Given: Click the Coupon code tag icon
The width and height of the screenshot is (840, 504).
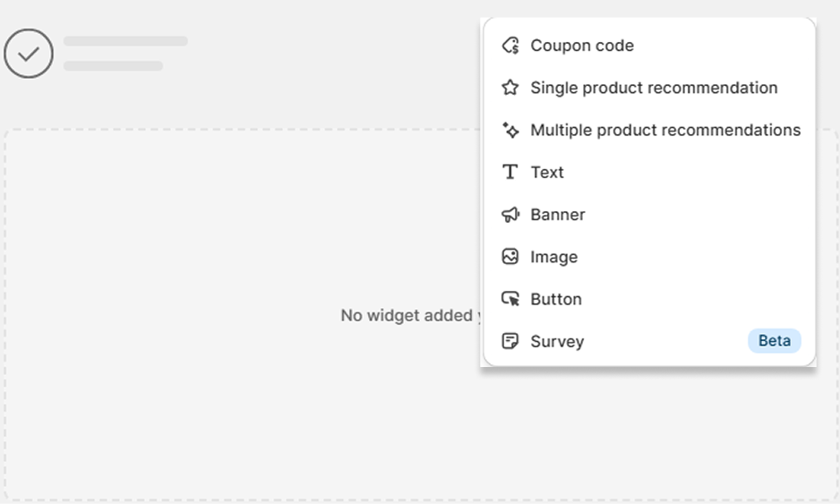Looking at the screenshot, I should [510, 46].
